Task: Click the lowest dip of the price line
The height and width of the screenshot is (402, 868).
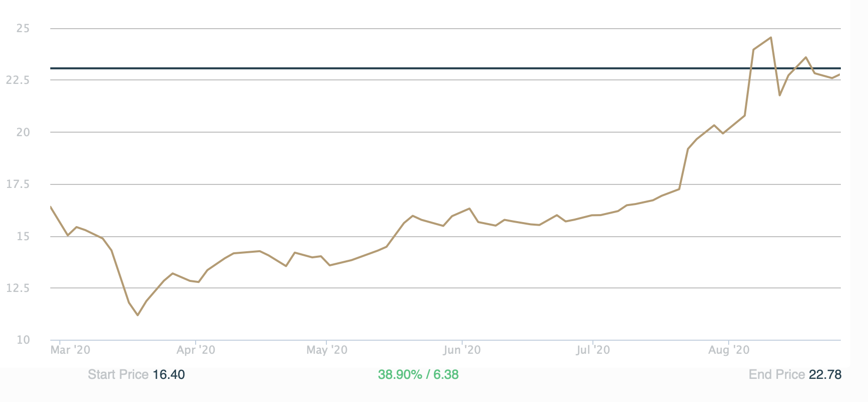Action: [137, 315]
